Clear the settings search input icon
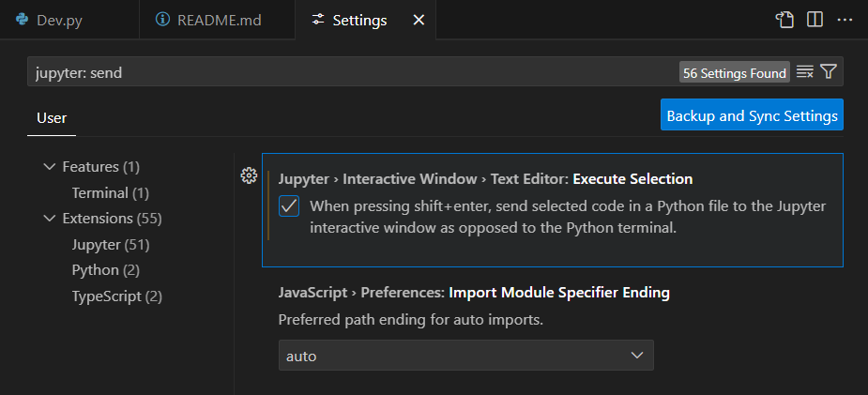 pyautogui.click(x=804, y=72)
